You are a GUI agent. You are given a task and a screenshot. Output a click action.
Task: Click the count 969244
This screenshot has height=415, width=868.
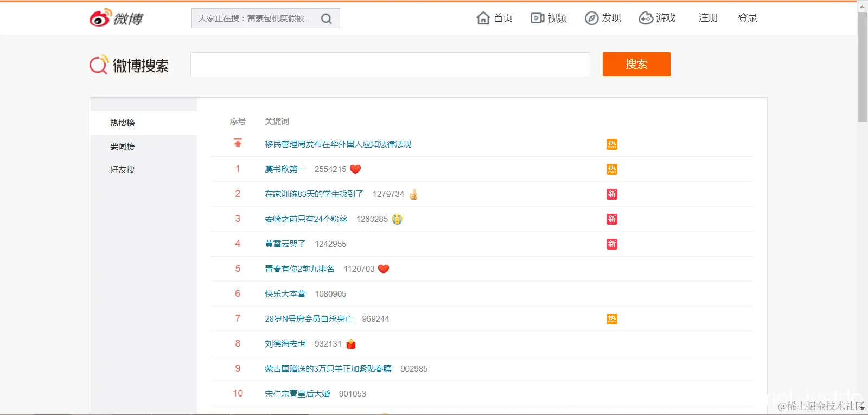coord(375,319)
